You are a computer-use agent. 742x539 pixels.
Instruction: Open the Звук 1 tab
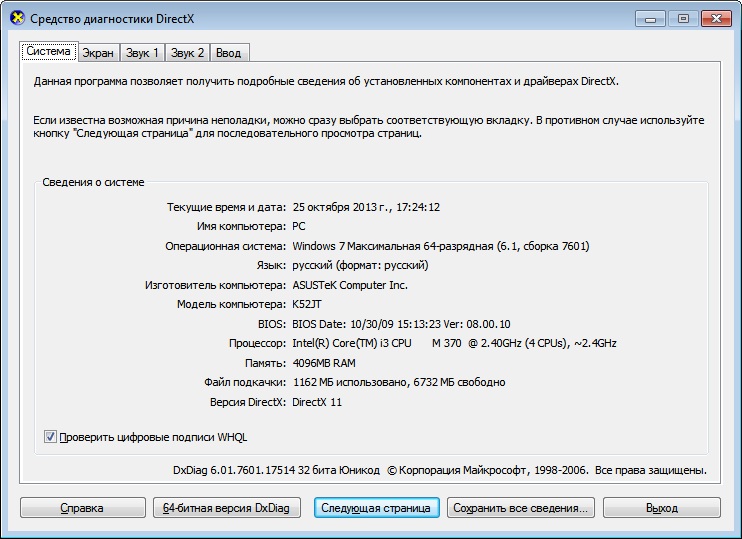[x=141, y=53]
